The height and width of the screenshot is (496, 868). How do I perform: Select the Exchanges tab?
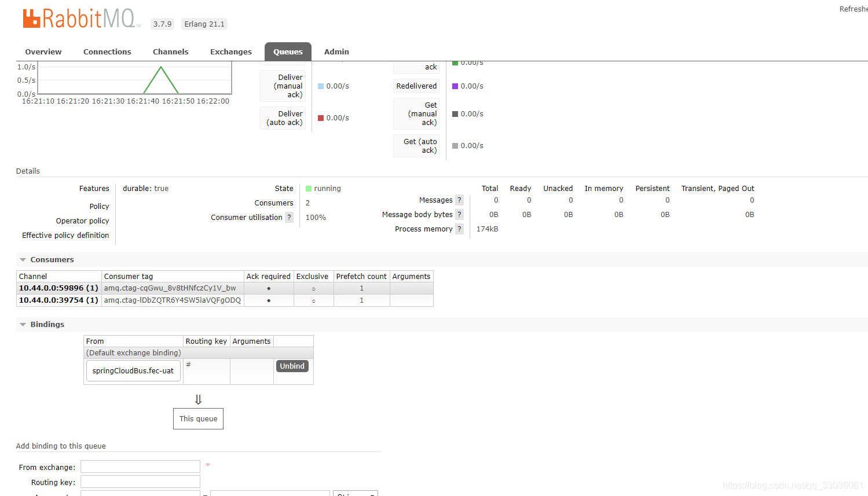pyautogui.click(x=230, y=52)
